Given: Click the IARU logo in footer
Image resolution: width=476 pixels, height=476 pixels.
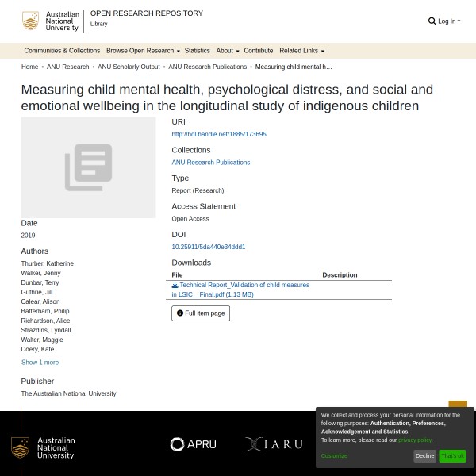Looking at the screenshot, I should click(273, 444).
